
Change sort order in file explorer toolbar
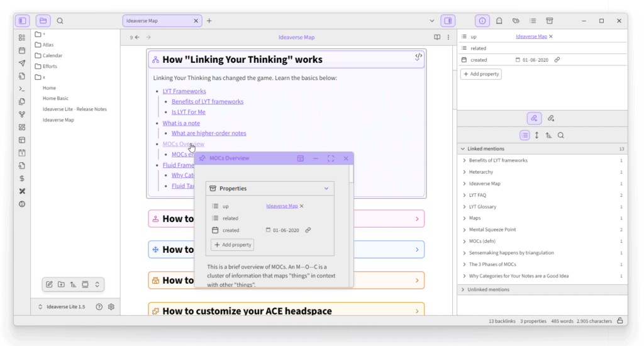[x=73, y=284]
